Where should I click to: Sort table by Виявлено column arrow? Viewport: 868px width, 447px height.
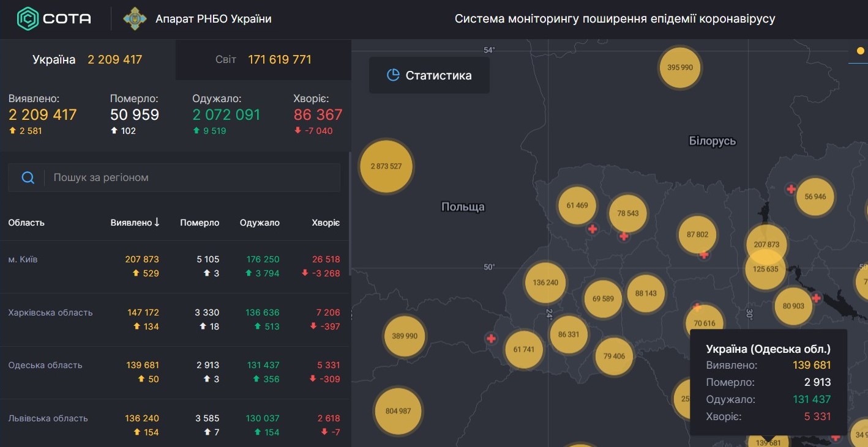tap(157, 222)
